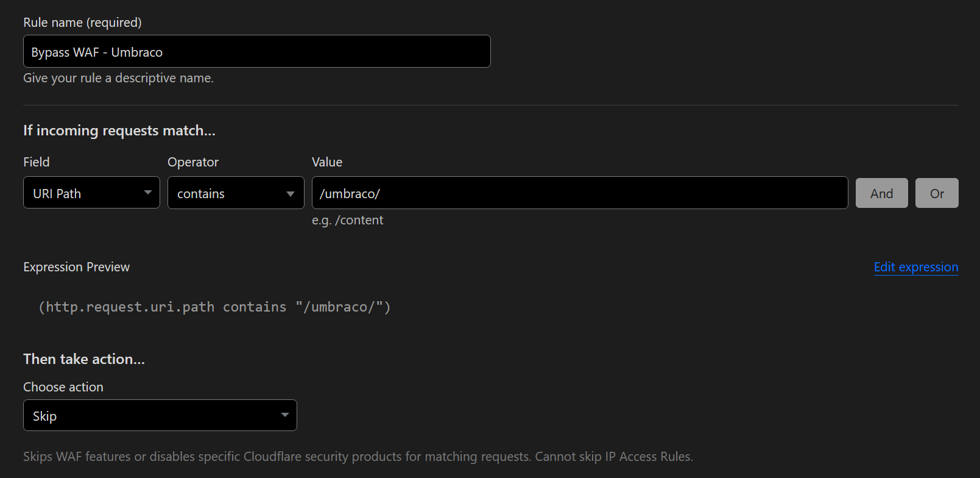Open the Choose action dropdown showing Skip
The width and height of the screenshot is (980, 478).
point(160,415)
